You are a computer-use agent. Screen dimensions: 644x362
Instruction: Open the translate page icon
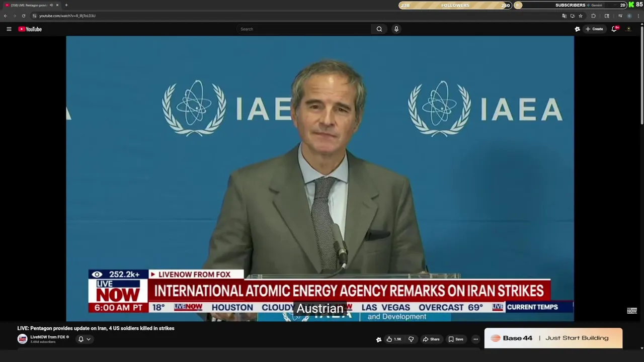point(565,16)
